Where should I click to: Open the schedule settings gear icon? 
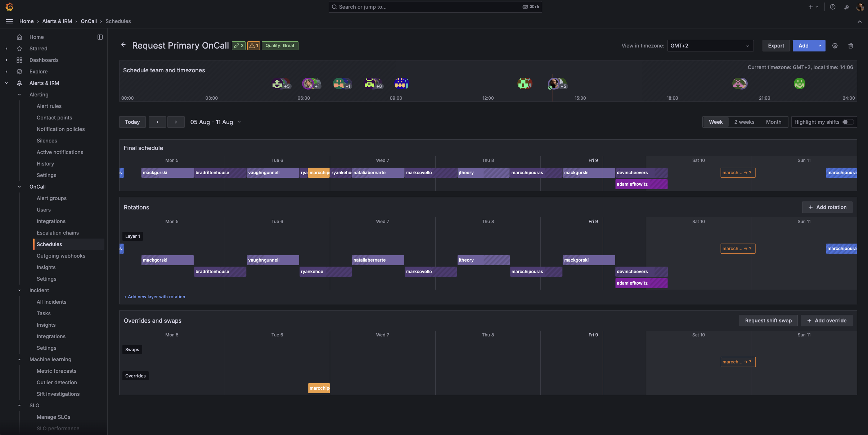point(835,46)
